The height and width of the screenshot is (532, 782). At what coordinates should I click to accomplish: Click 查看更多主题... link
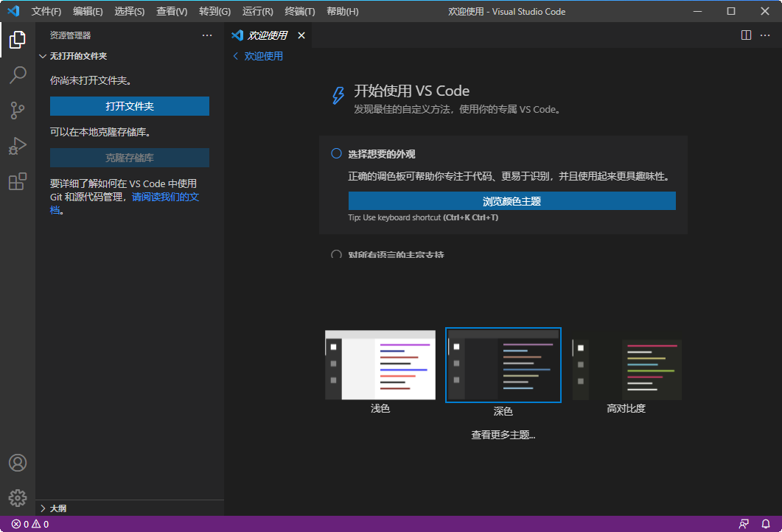point(503,435)
